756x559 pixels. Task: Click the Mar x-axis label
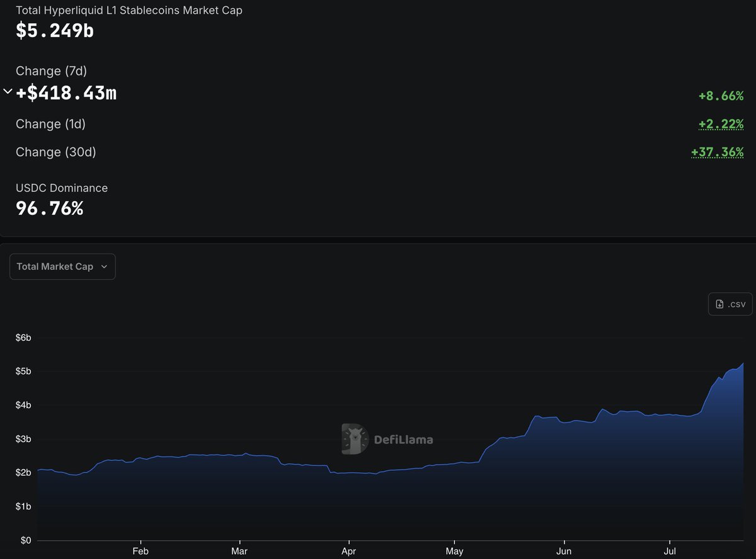pyautogui.click(x=239, y=550)
